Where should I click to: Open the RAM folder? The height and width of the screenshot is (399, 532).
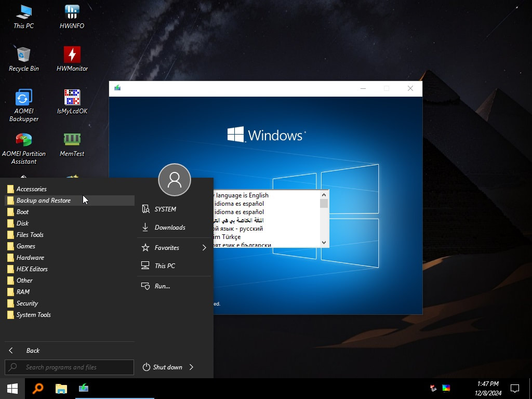(70, 292)
